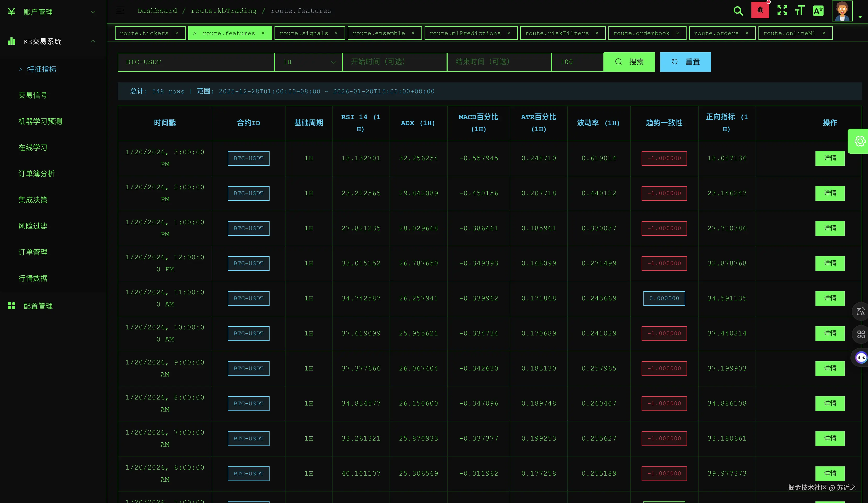Click the floating translate round icon
Viewport: 868px width, 503px height.
(860, 311)
